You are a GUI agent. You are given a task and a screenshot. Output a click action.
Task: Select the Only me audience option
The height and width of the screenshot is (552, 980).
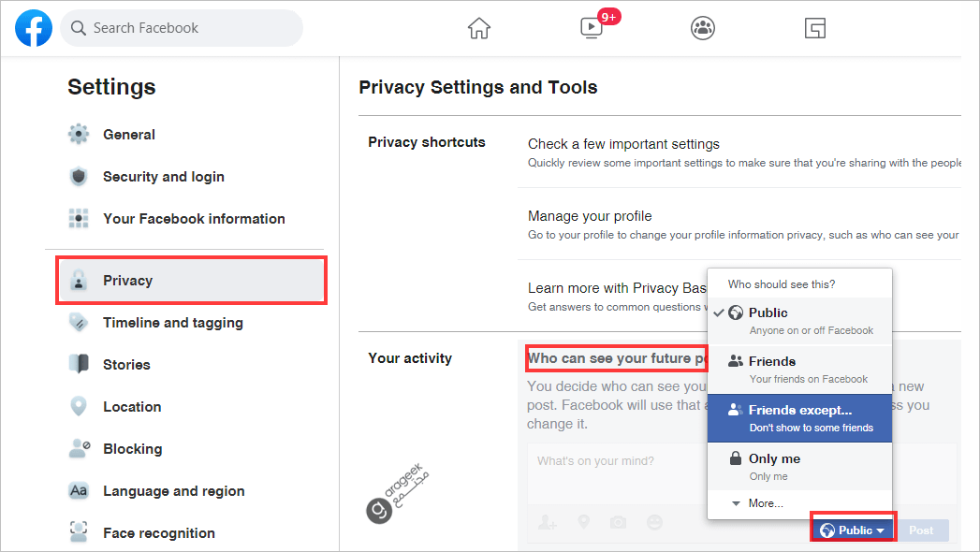[799, 466]
